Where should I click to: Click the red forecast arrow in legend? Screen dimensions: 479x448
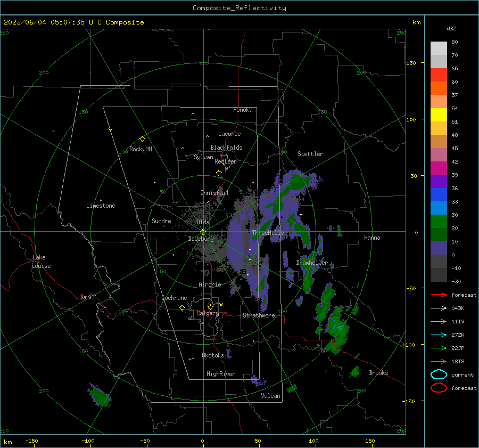pyautogui.click(x=439, y=295)
